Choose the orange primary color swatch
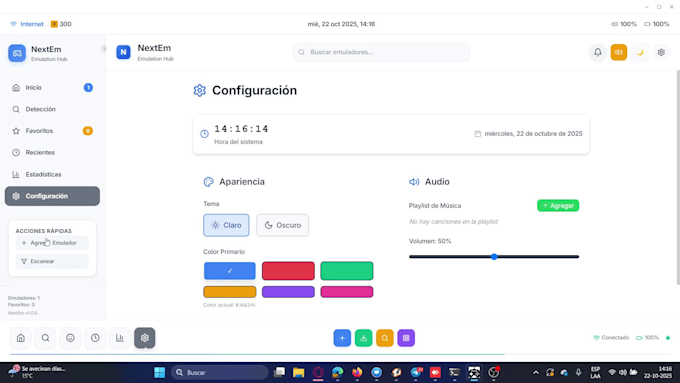This screenshot has height=383, width=680. click(x=229, y=292)
